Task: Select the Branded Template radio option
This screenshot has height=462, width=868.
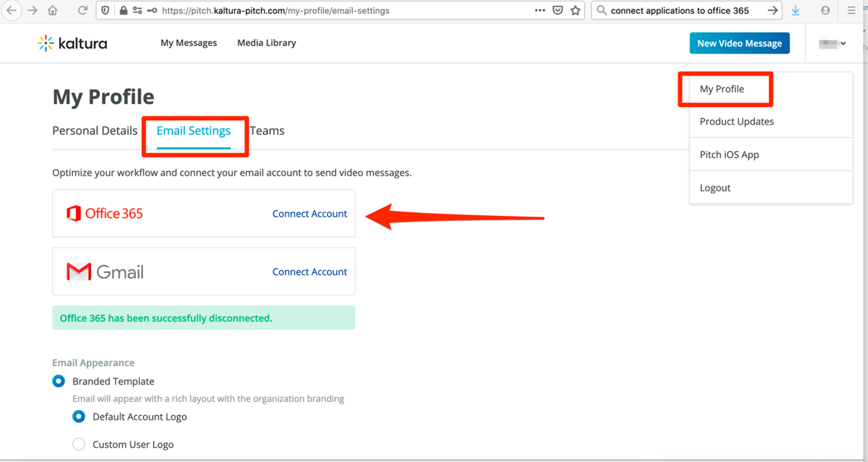Action: click(59, 381)
